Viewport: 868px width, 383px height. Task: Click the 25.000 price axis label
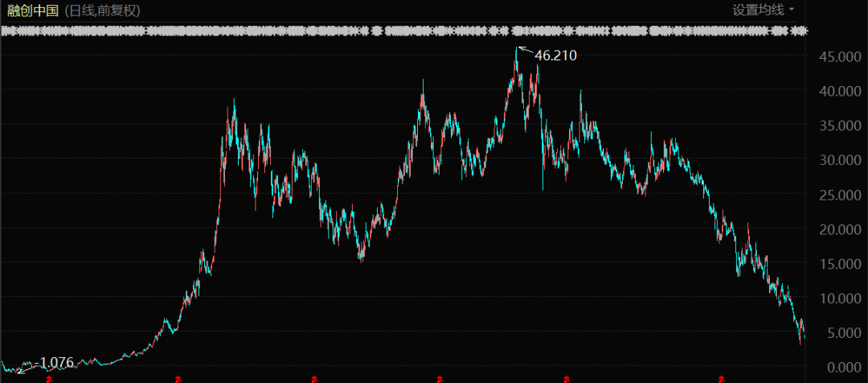(x=837, y=195)
